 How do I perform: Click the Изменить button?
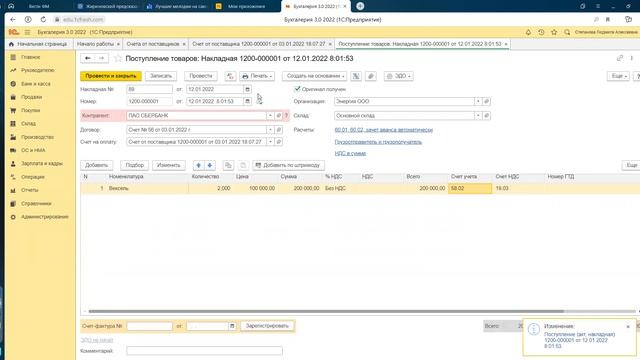coord(169,165)
